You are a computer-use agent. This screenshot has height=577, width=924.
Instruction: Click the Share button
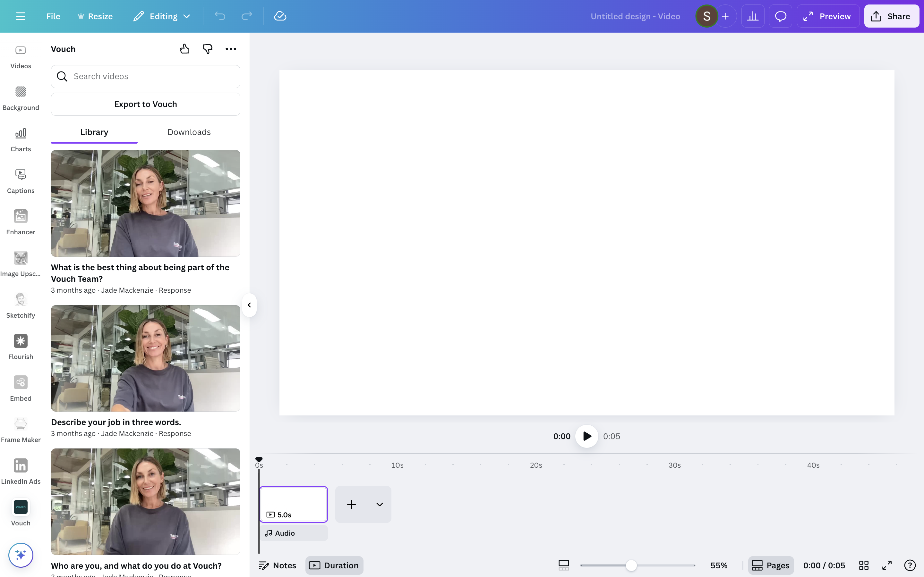(x=891, y=16)
